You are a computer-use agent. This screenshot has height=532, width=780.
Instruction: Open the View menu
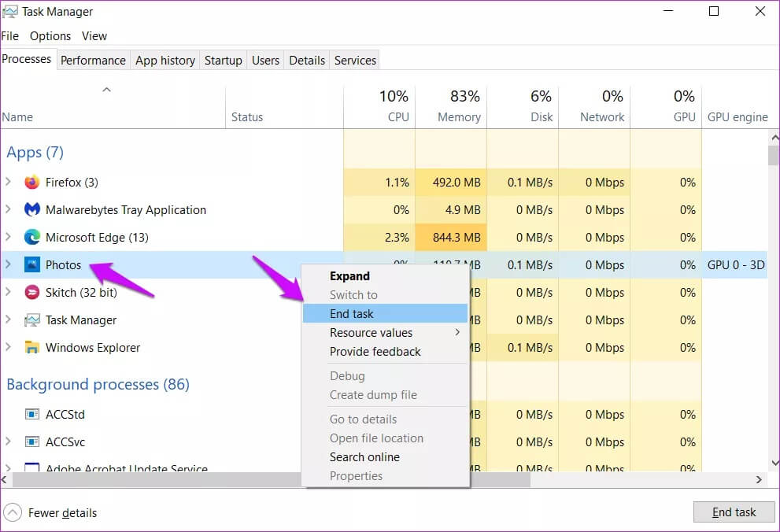tap(94, 35)
